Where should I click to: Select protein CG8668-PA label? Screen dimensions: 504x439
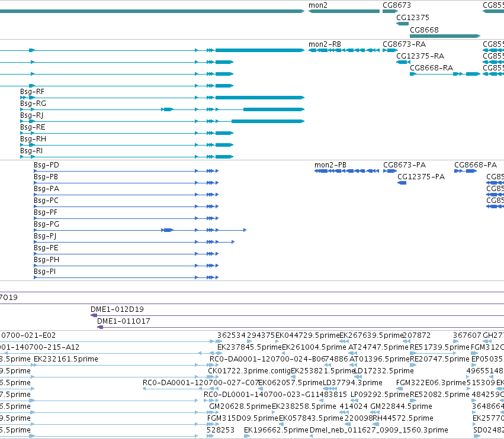tap(476, 165)
